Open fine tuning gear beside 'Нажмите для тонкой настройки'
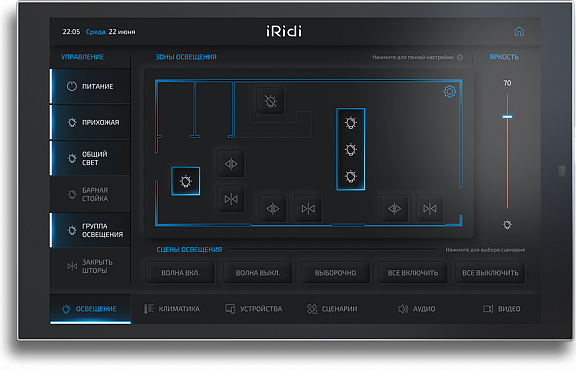Image resolution: width=576 pixels, height=370 pixels. click(x=460, y=57)
